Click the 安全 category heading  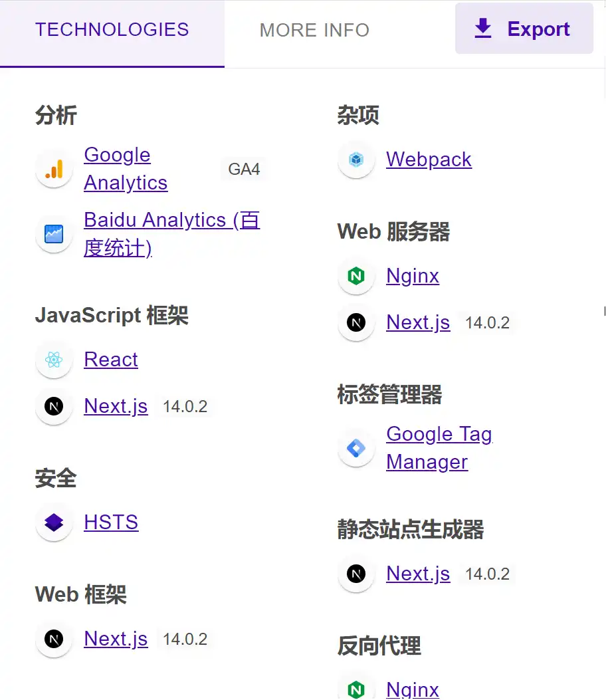[56, 478]
